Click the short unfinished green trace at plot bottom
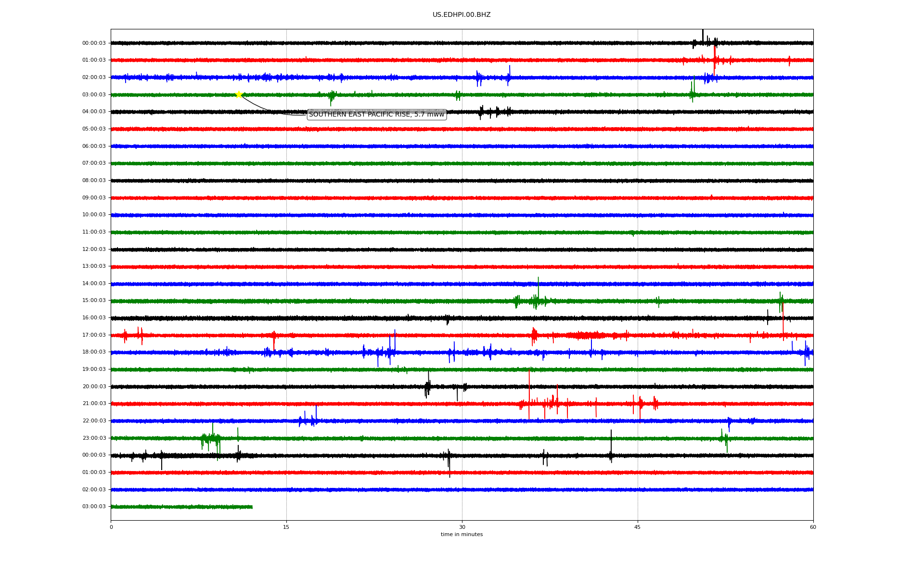This screenshot has height=578, width=924. click(x=181, y=507)
